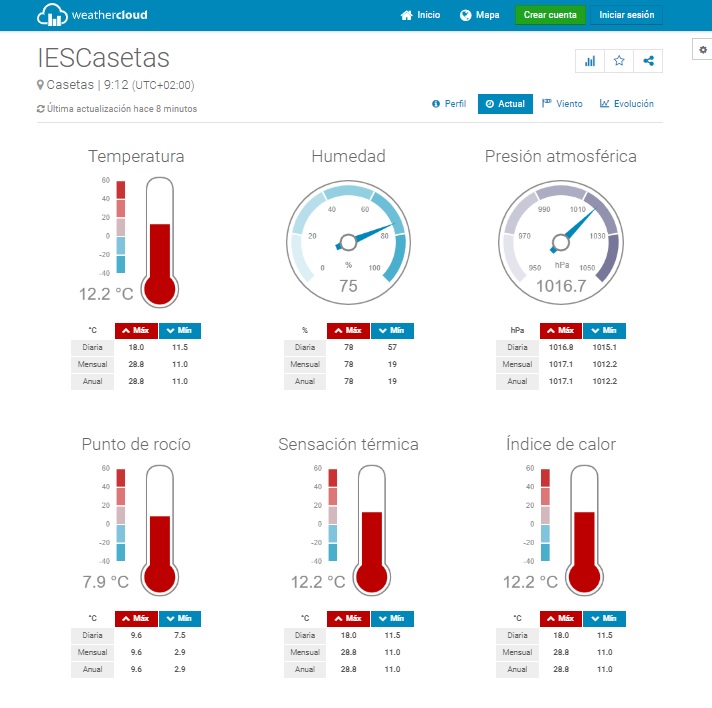Viewport: 712px width, 708px height.
Task: Click the 7.9 °C dew point reading
Action: tap(106, 582)
